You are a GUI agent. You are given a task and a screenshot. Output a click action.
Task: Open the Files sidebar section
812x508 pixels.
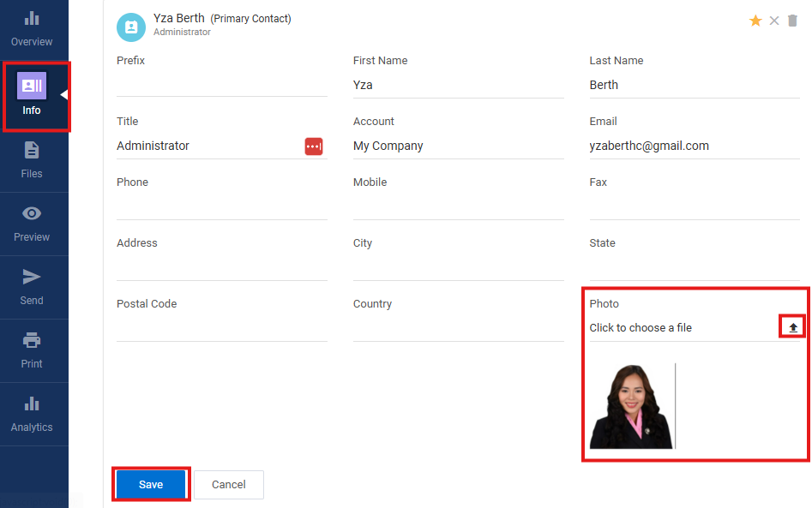click(32, 160)
